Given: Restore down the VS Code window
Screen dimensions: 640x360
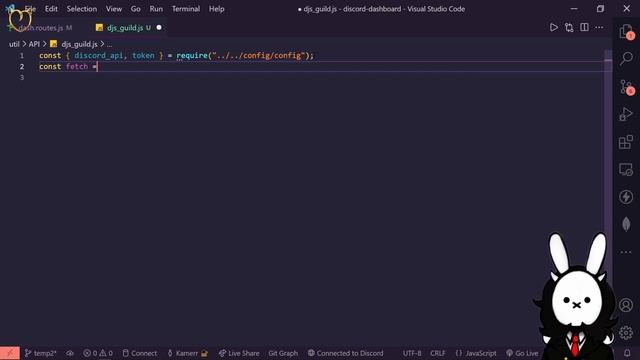Looking at the screenshot, I should (x=600, y=9).
